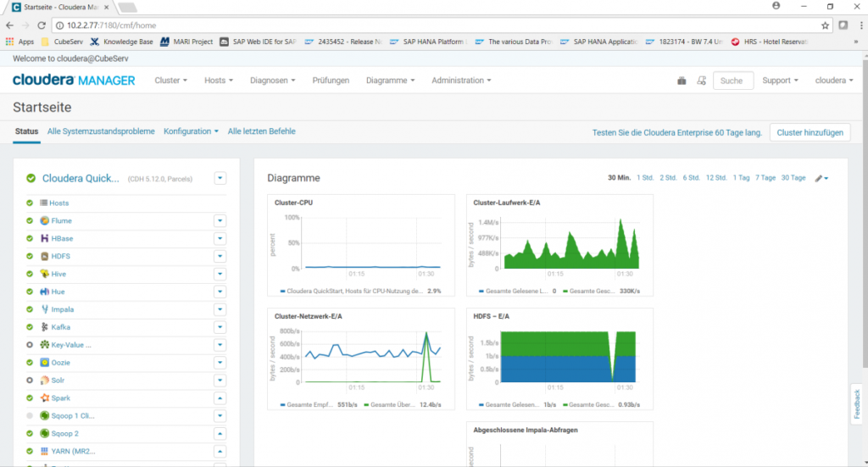Open Spark actions dropdown
The height and width of the screenshot is (467, 868).
tap(220, 398)
